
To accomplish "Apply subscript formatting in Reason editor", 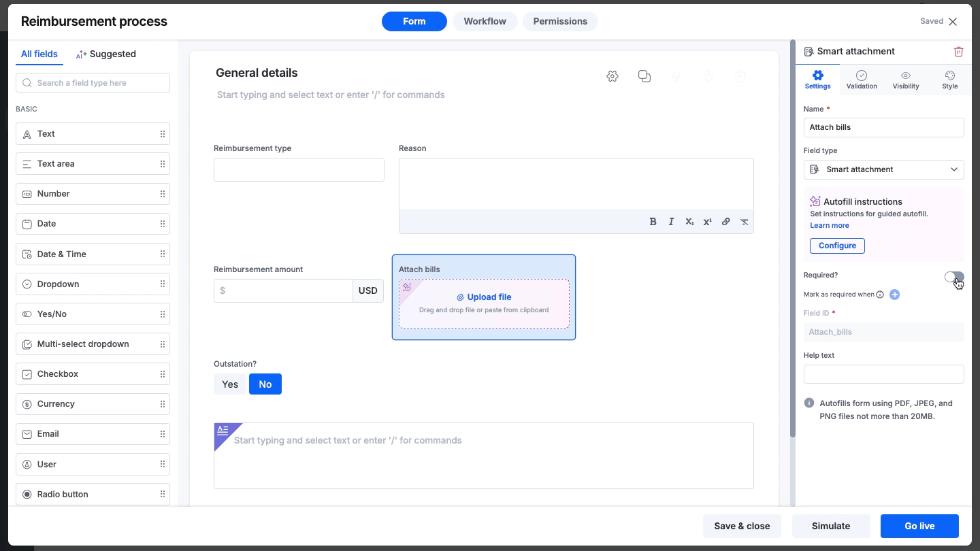I will point(689,222).
